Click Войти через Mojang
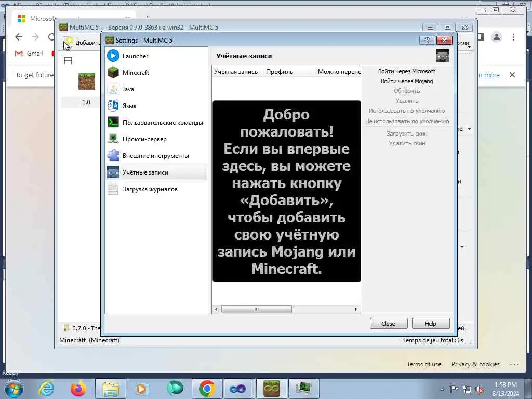 (x=407, y=81)
